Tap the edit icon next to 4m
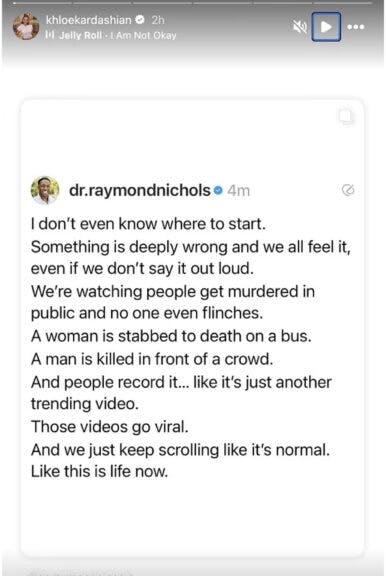The width and height of the screenshot is (386, 576). 348,190
